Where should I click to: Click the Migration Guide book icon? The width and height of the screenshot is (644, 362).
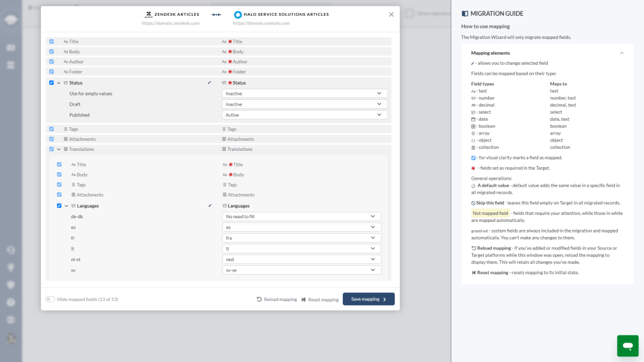(x=465, y=14)
